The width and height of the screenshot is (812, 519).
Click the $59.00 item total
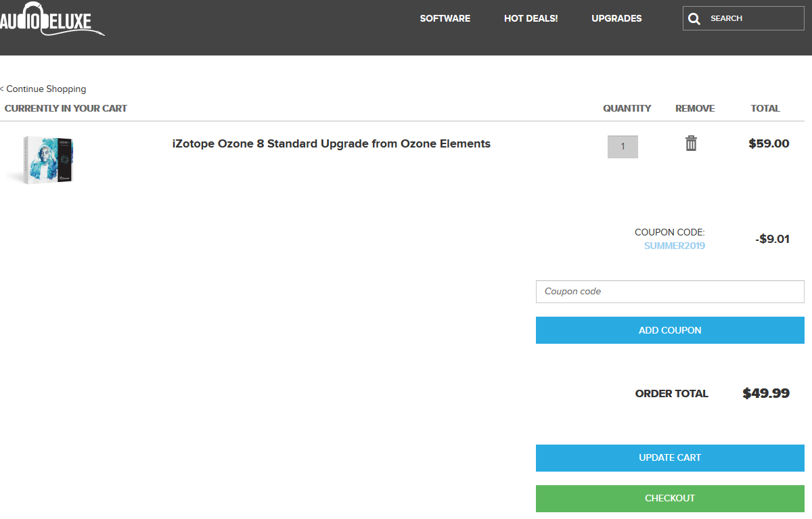(x=769, y=143)
